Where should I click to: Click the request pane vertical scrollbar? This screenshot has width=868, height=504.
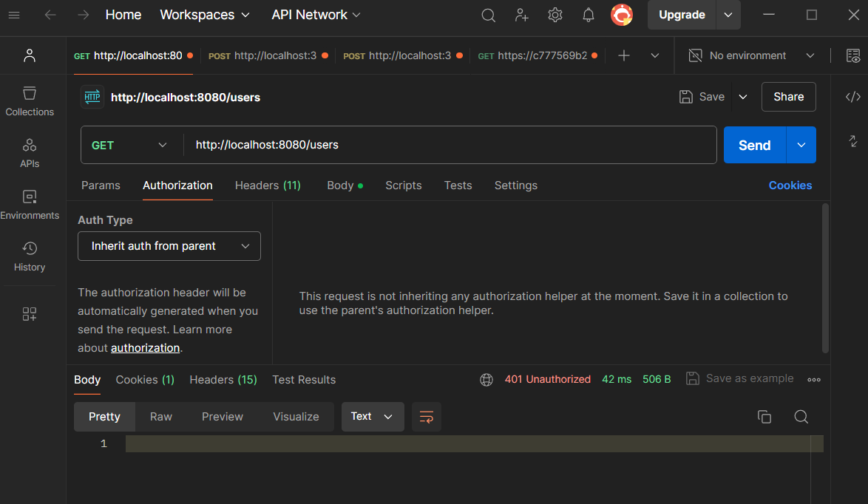(825, 279)
